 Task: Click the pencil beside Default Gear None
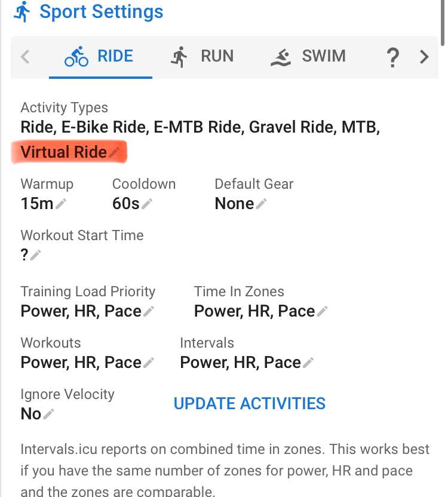[x=262, y=204]
